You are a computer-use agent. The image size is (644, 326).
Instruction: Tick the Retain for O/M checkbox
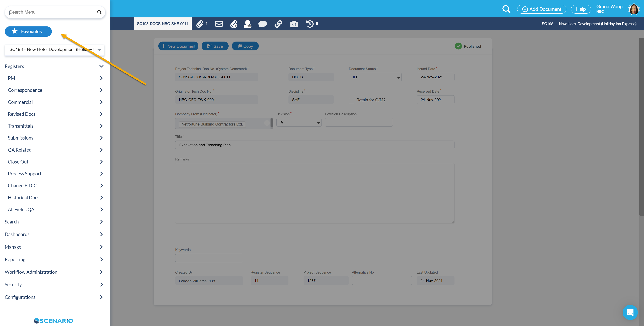(x=352, y=100)
